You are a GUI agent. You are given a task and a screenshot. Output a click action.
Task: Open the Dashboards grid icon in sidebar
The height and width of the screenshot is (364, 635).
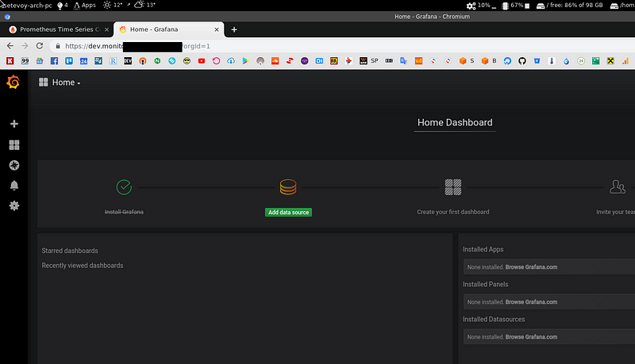pos(14,145)
